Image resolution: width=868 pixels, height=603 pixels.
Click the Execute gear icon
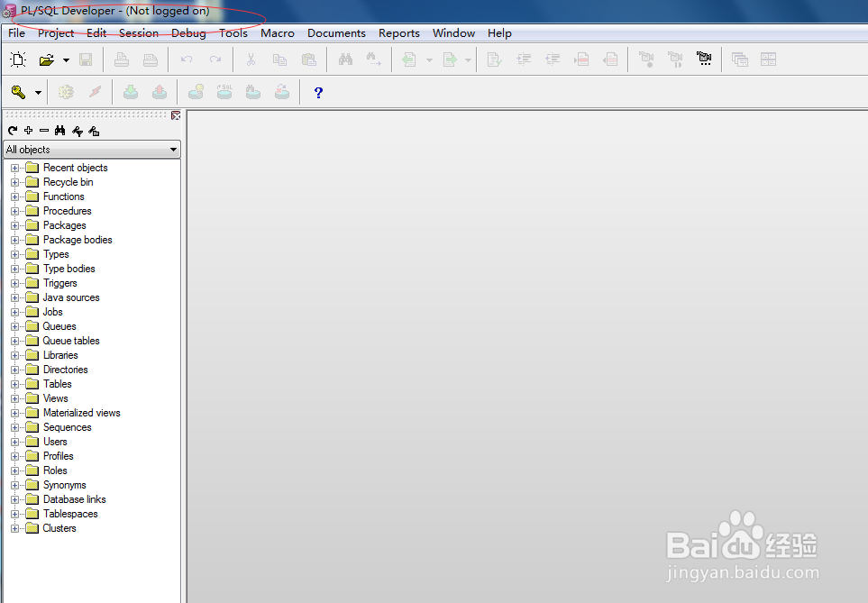pyautogui.click(x=66, y=92)
